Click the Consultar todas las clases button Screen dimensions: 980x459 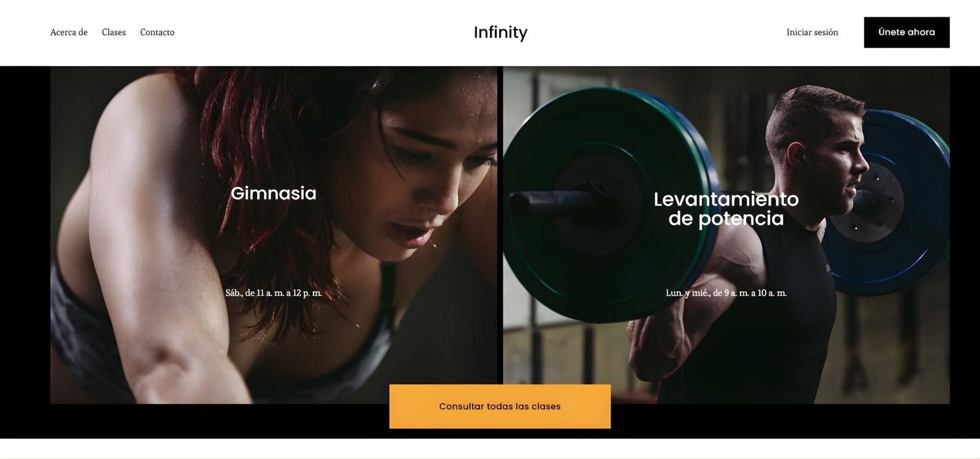click(x=500, y=406)
